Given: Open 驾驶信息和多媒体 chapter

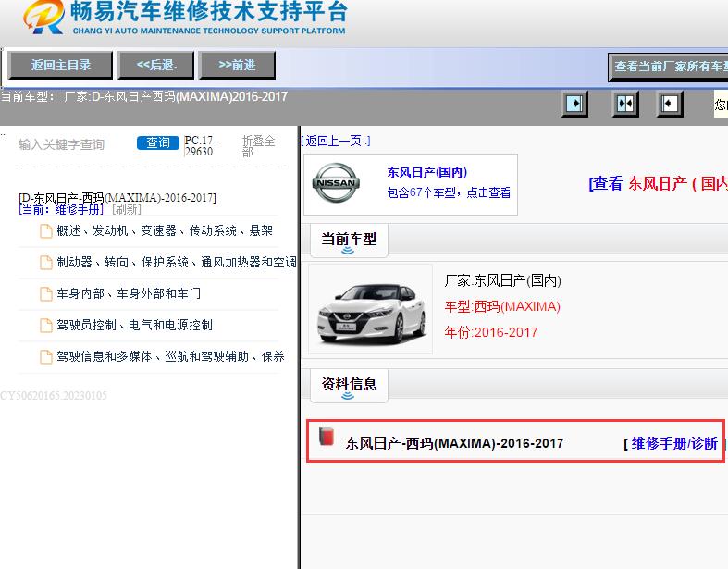Looking at the screenshot, I should tap(170, 356).
